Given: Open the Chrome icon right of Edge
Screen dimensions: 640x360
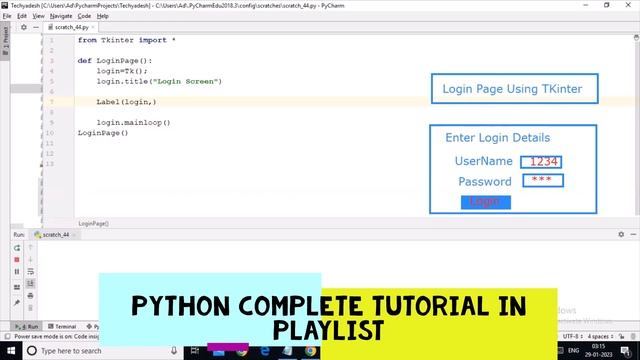Looking at the screenshot, I should pos(310,351).
